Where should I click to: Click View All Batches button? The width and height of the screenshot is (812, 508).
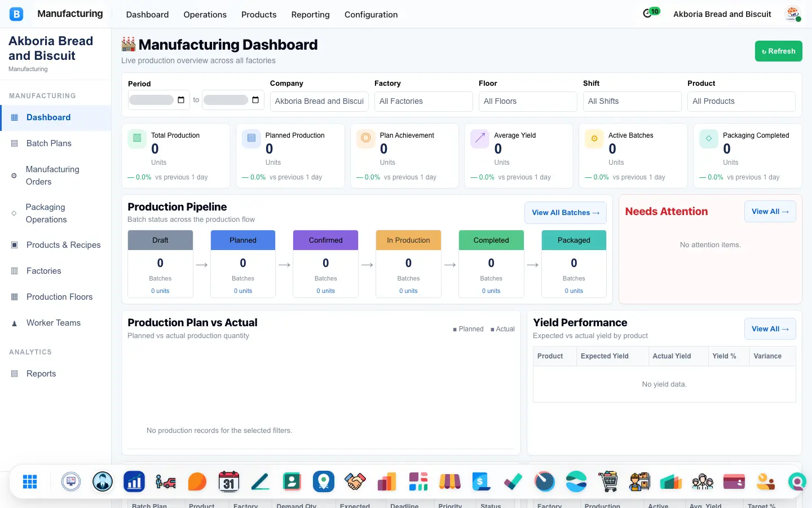pos(566,213)
